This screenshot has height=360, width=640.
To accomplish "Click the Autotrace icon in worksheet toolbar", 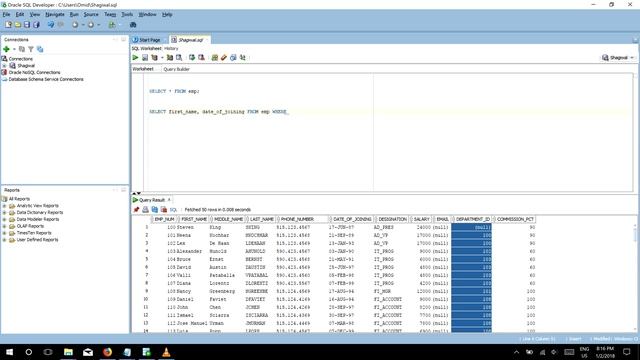I will point(170,58).
